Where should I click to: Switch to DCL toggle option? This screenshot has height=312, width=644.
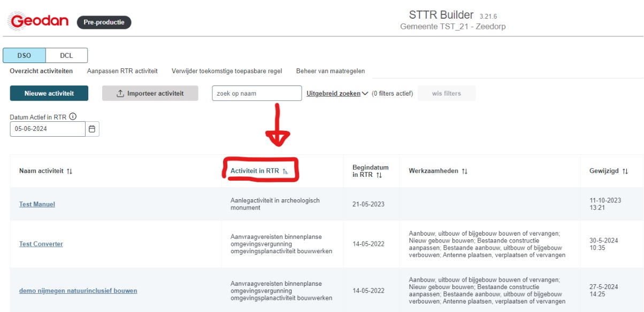66,56
